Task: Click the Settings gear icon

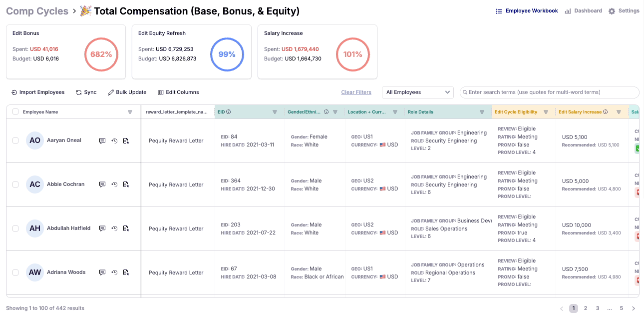Action: (612, 11)
